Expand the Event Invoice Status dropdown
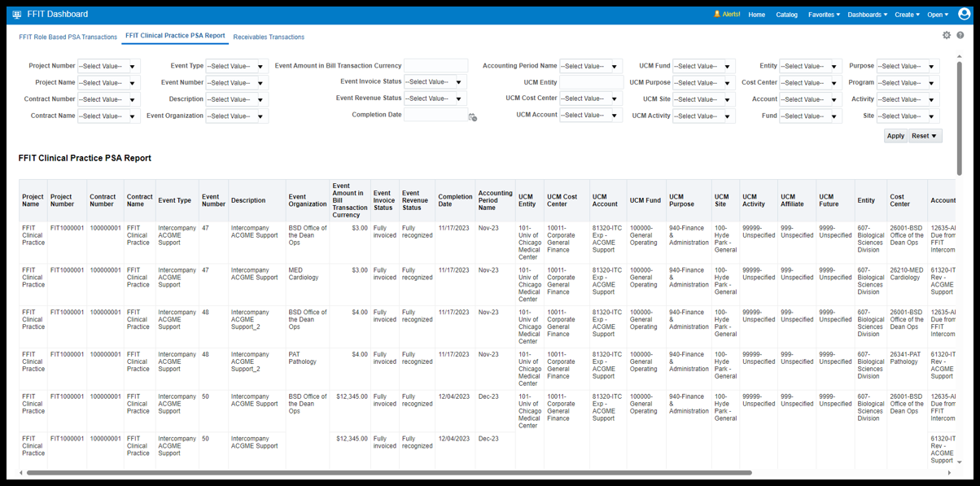Image resolution: width=980 pixels, height=486 pixels. [x=435, y=82]
